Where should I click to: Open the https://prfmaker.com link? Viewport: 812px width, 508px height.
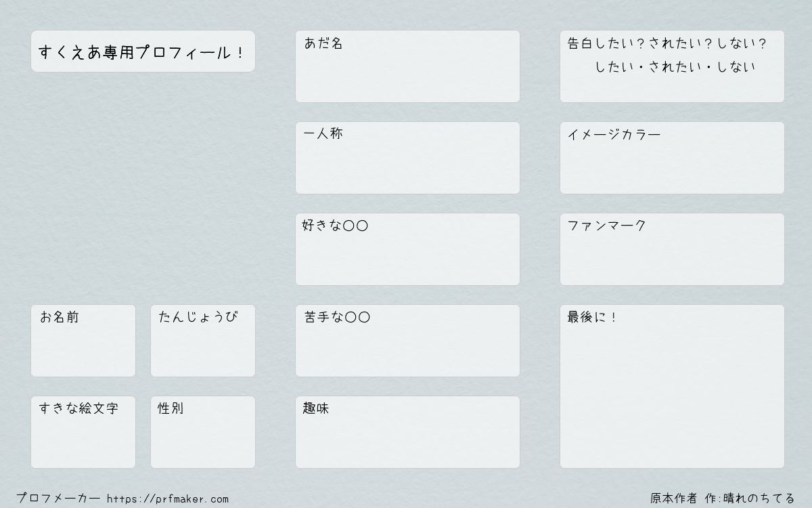pyautogui.click(x=168, y=499)
